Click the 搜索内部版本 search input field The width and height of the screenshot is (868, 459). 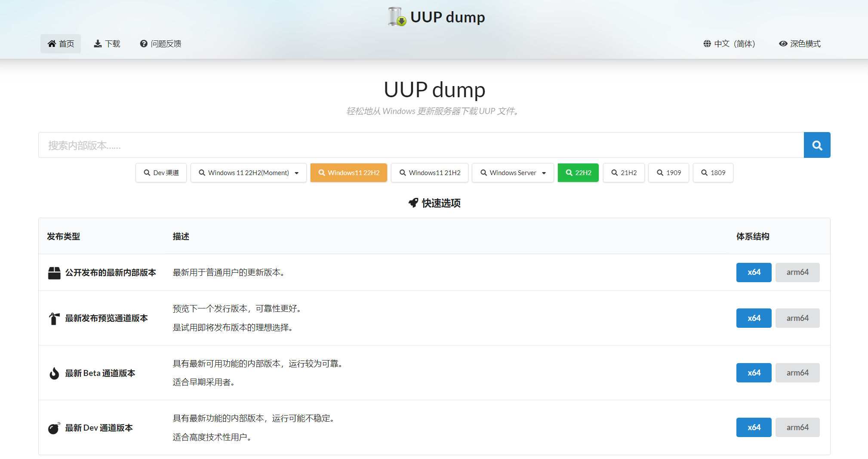click(x=421, y=145)
